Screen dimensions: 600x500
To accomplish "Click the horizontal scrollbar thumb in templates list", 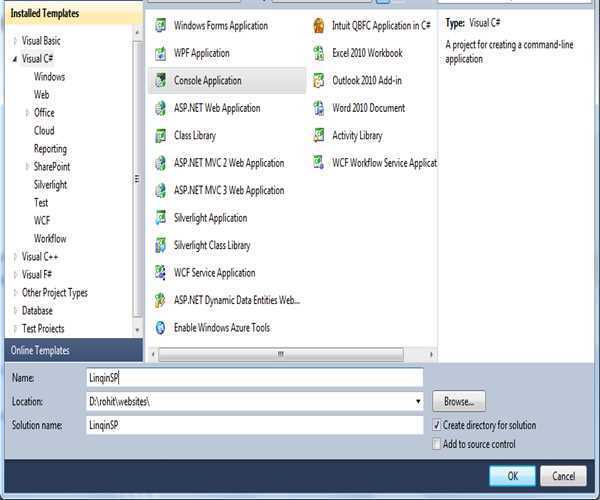I will (x=281, y=354).
